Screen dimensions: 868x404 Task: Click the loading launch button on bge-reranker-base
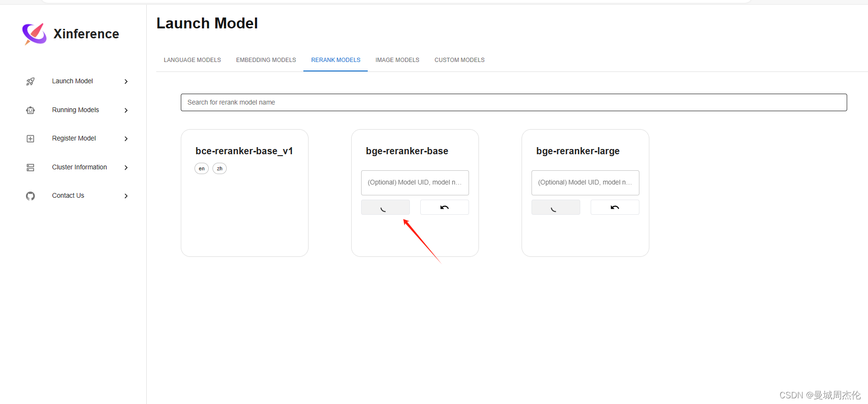[x=385, y=207]
